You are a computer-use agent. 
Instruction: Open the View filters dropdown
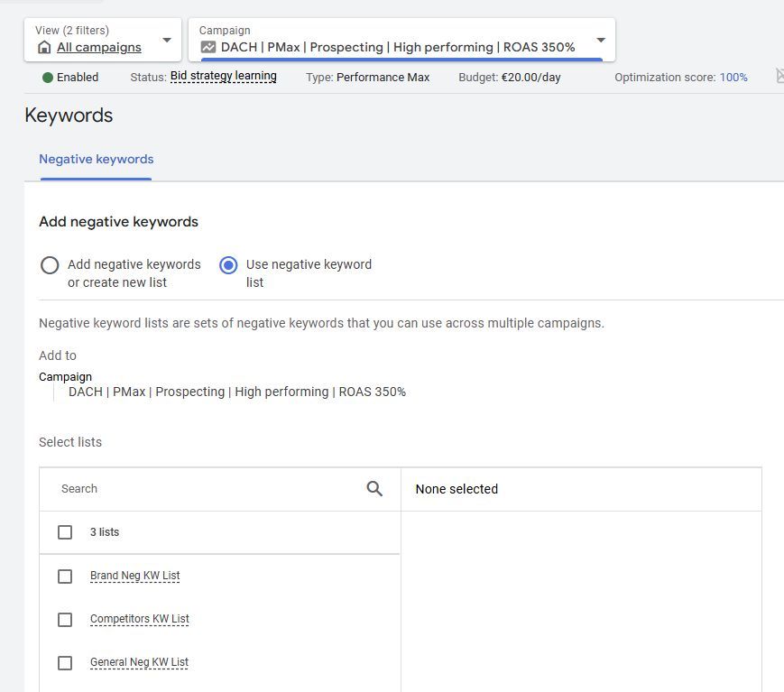pyautogui.click(x=166, y=39)
